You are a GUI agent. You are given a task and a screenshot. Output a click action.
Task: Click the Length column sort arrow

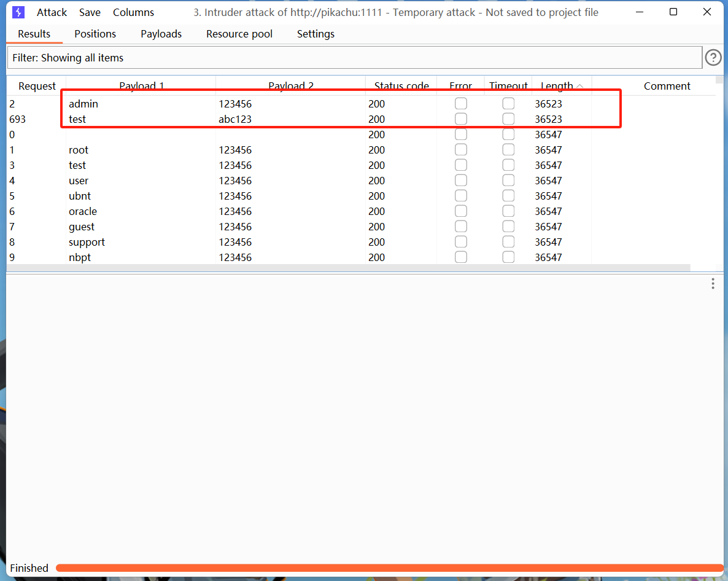click(579, 86)
